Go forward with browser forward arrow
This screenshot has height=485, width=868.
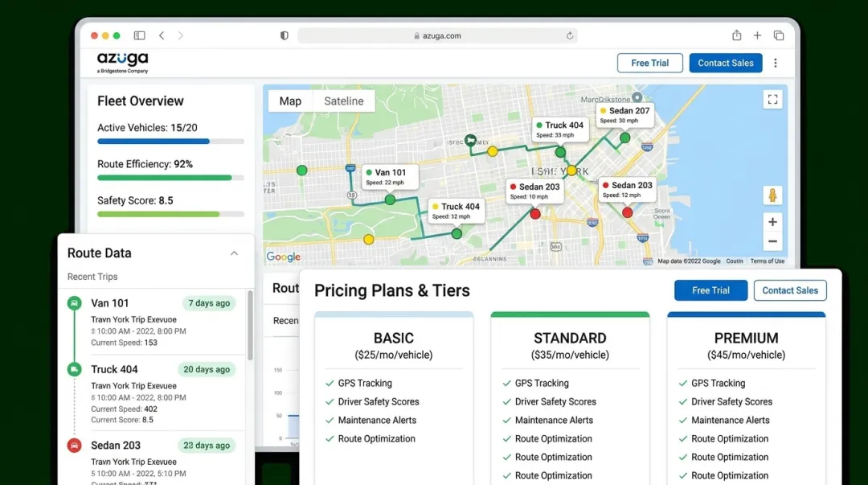[181, 35]
